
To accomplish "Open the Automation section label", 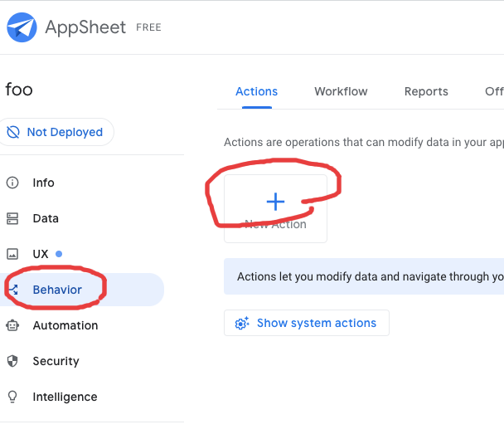I will (65, 325).
